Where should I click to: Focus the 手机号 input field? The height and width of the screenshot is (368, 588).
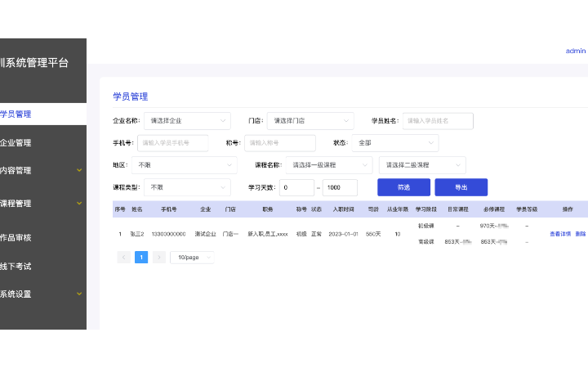click(173, 143)
